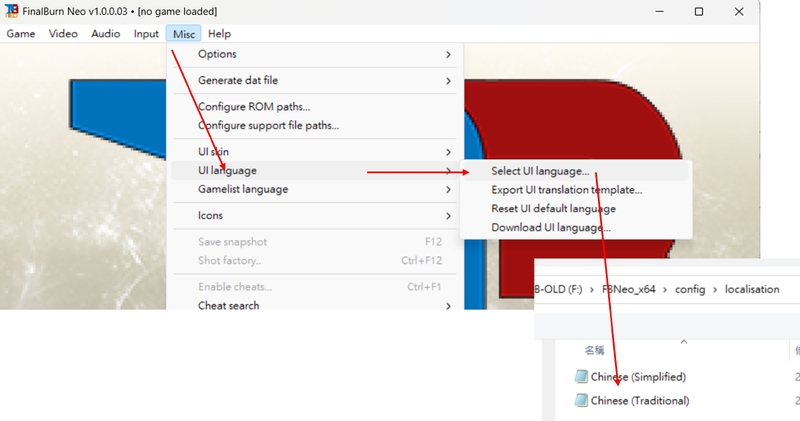Expand the Gamelist language submenu

coord(315,189)
